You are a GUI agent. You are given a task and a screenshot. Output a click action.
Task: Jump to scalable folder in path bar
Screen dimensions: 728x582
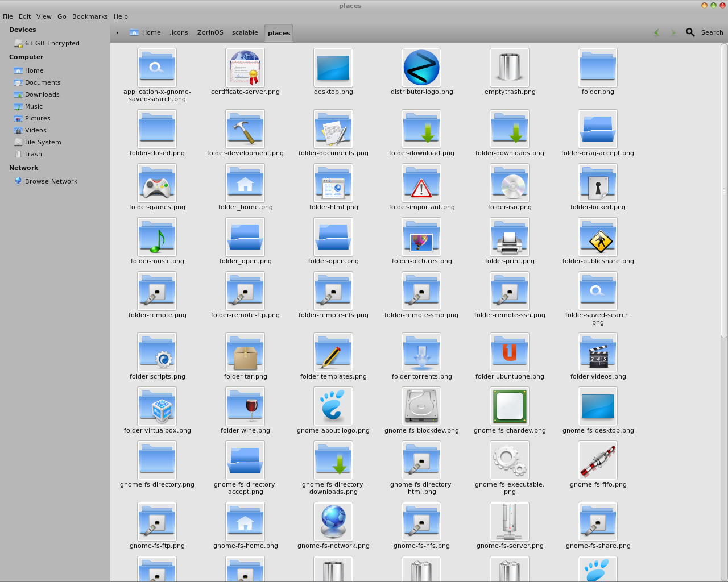click(x=245, y=32)
